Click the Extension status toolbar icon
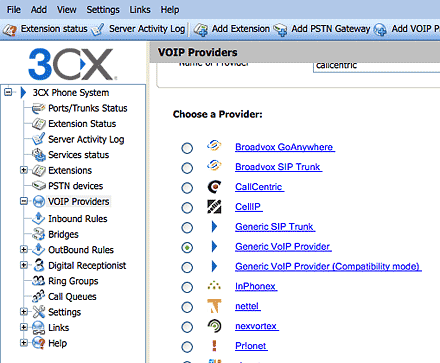This screenshot has height=363, width=440. pos(9,29)
